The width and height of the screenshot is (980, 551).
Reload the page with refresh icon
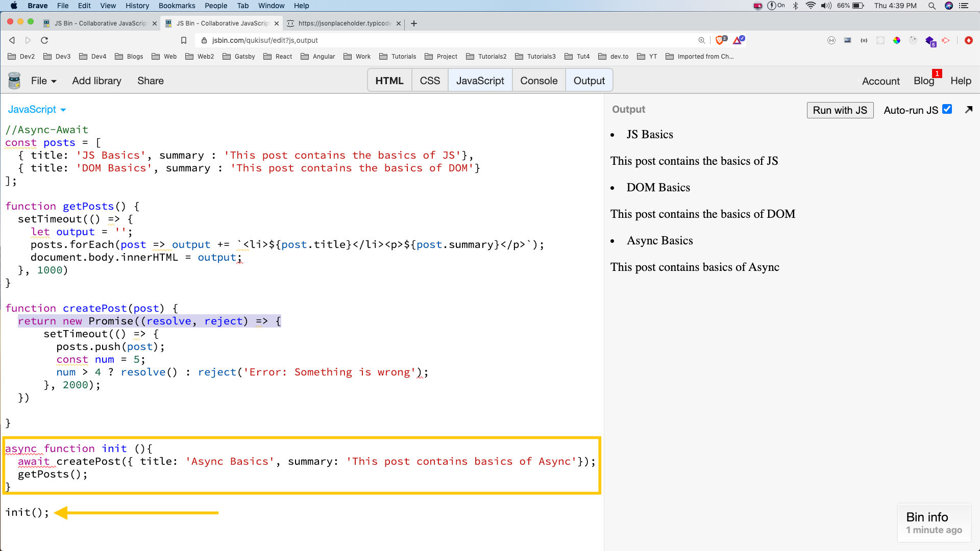[44, 40]
